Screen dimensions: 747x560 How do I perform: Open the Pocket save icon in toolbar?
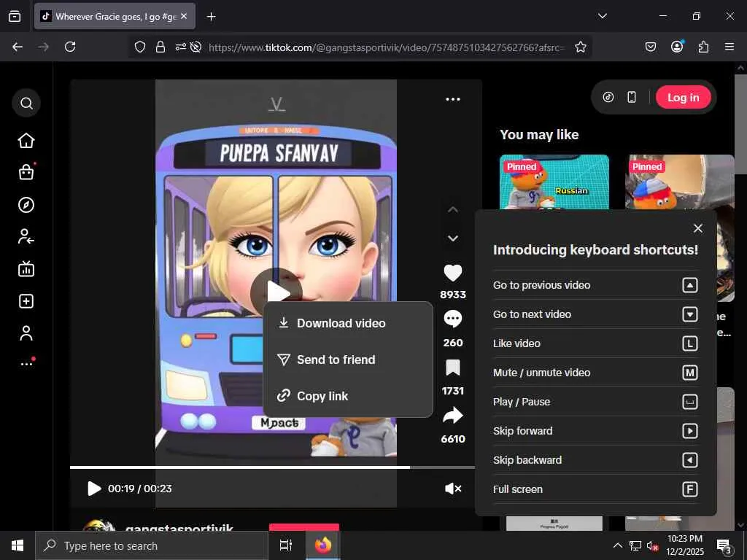click(650, 47)
